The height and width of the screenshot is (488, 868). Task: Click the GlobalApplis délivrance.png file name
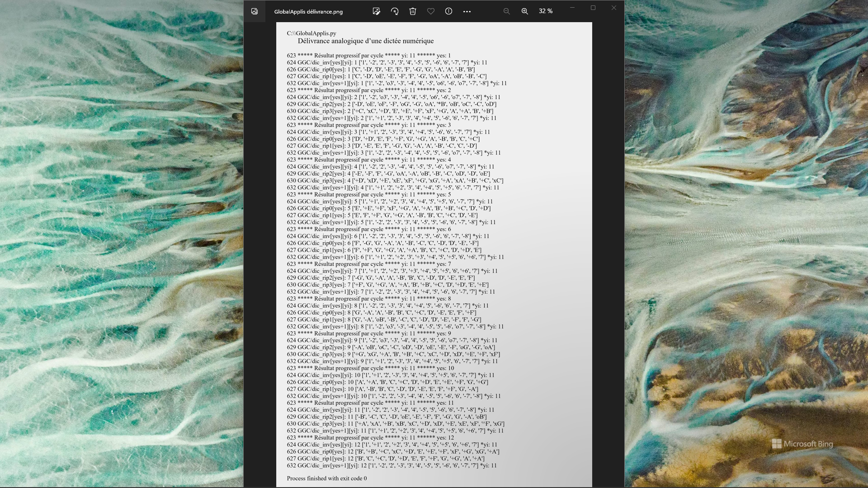tap(308, 12)
